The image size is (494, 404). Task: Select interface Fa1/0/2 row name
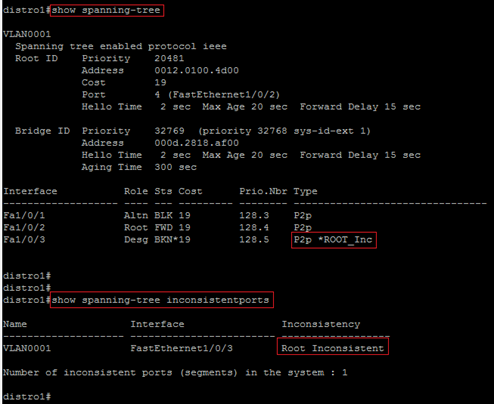coord(24,227)
